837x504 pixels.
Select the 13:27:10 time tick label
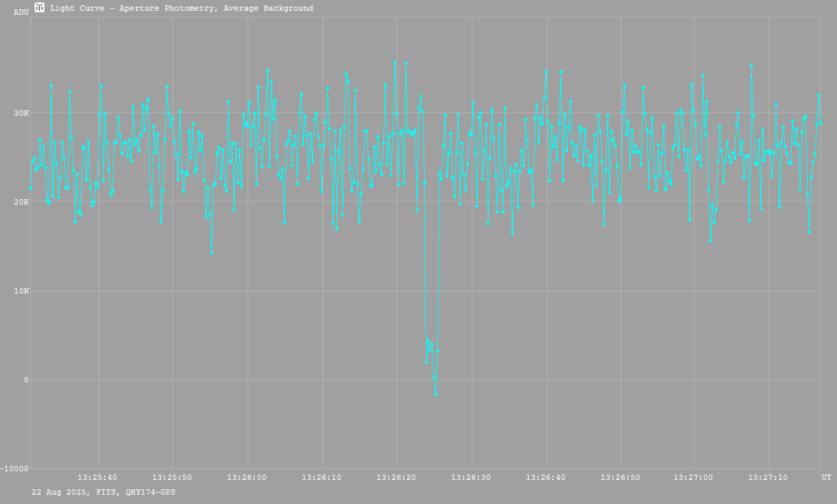tap(769, 477)
